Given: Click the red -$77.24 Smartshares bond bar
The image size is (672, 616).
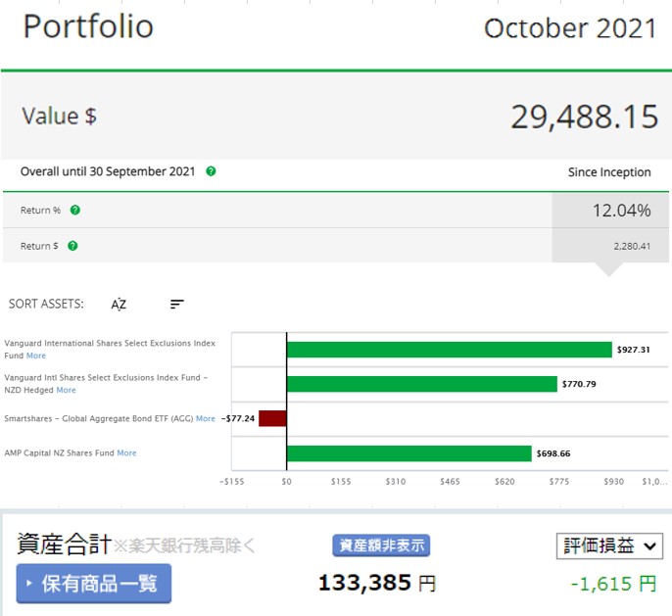Looking at the screenshot, I should coord(272,418).
